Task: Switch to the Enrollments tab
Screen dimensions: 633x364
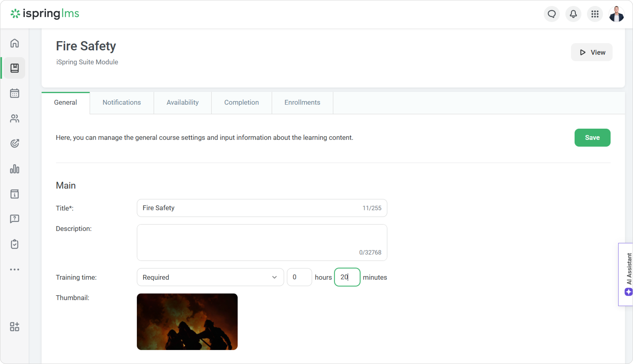Action: [302, 102]
